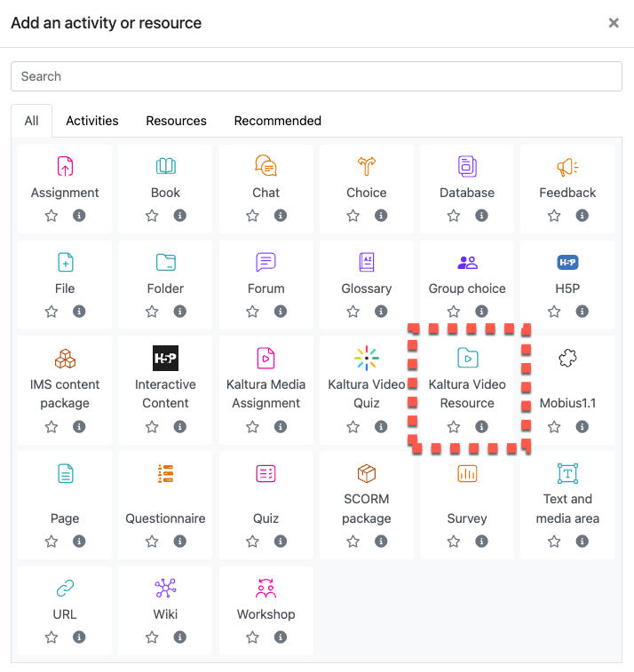Star the Glossary activity
The height and width of the screenshot is (672, 634).
tap(353, 312)
